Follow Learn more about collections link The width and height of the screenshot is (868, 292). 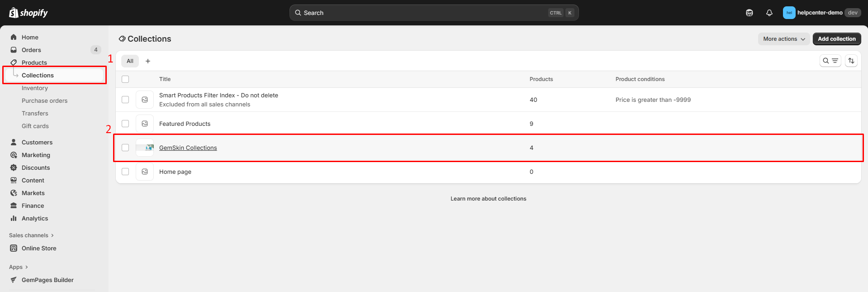coord(489,199)
